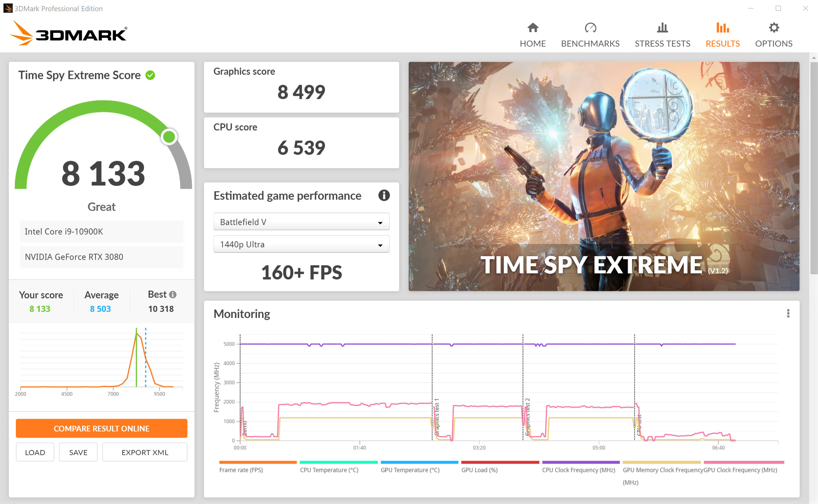
Task: Toggle GPU Temperature legend series
Action: (x=410, y=470)
